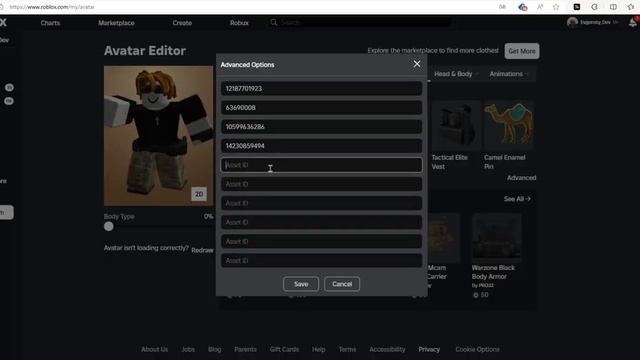Open the Help footer link
Viewport: 640px width, 360px height.
point(318,349)
